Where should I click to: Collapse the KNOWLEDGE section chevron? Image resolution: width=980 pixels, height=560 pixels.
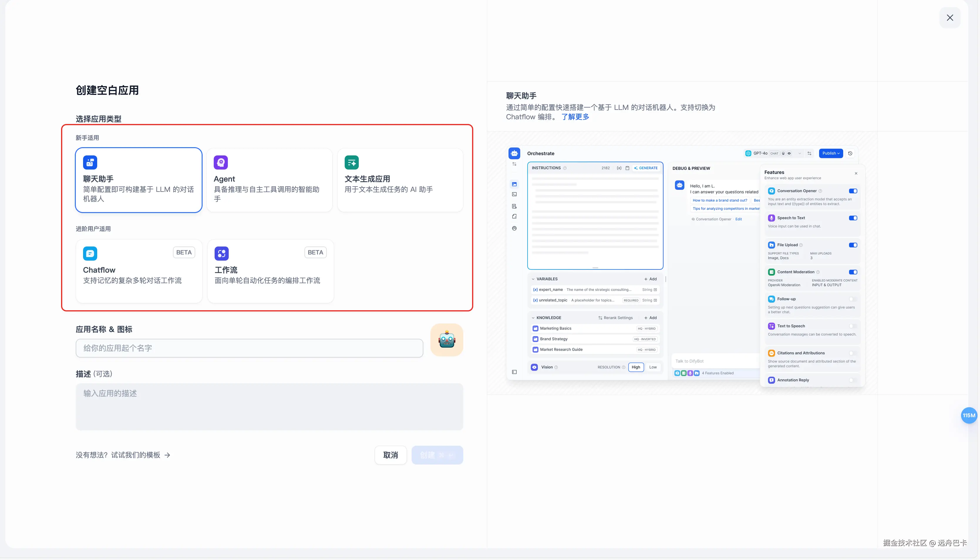point(533,318)
